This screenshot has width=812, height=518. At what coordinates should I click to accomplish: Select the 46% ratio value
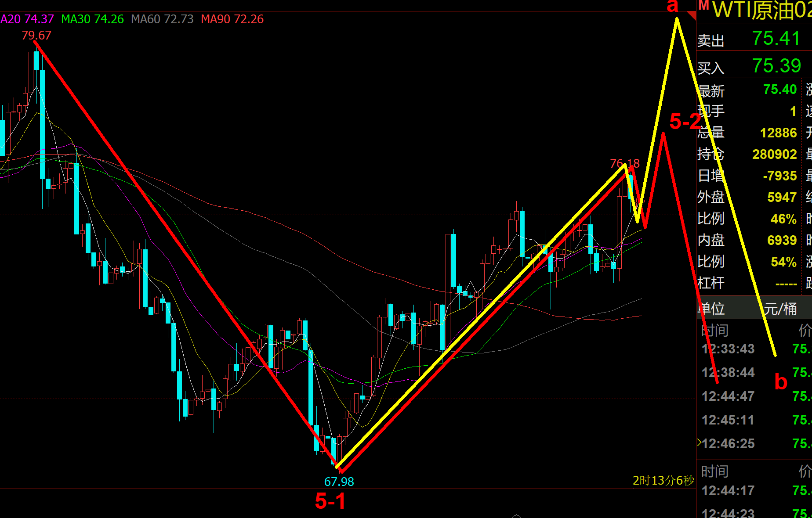[783, 219]
